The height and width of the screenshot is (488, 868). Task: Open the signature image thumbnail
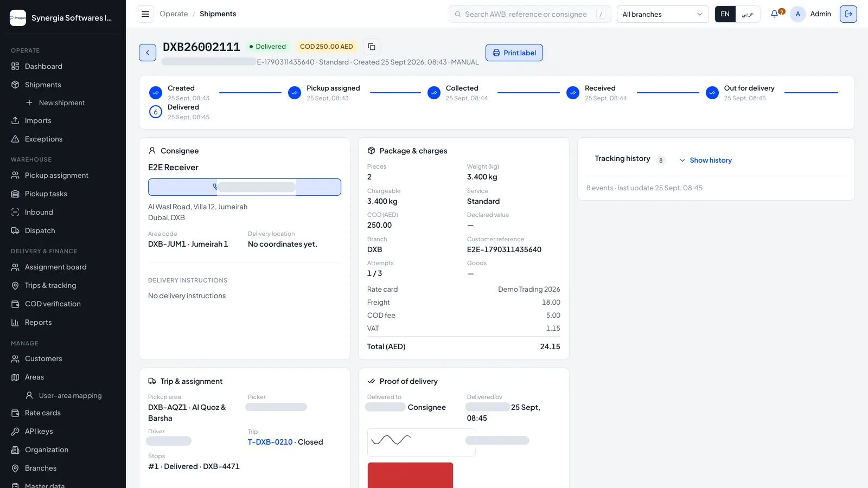(422, 442)
